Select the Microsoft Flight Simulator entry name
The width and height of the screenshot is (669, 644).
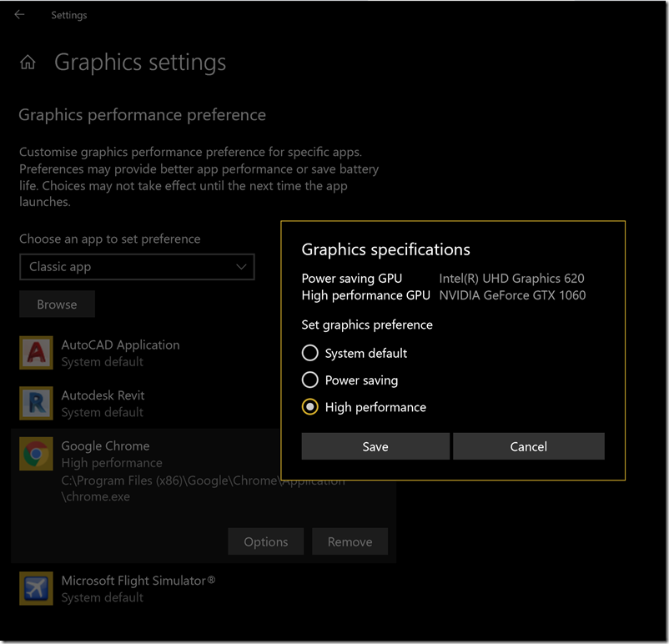coord(138,580)
